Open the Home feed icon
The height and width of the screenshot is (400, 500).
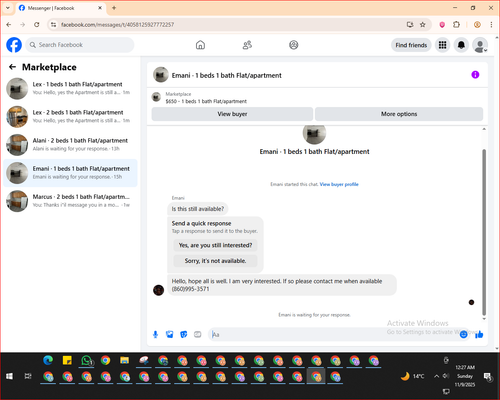click(x=200, y=45)
